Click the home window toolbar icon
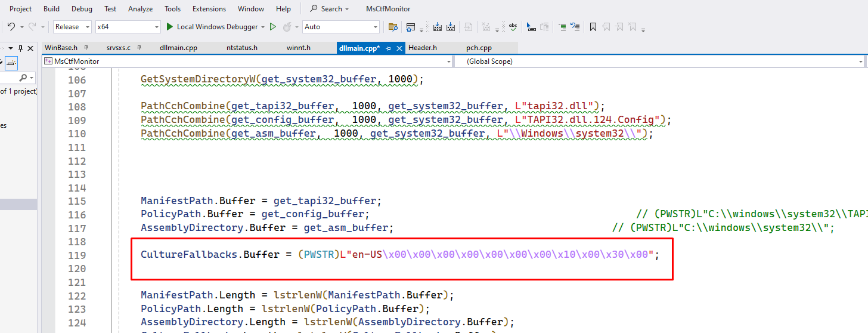868x333 pixels. tap(411, 27)
